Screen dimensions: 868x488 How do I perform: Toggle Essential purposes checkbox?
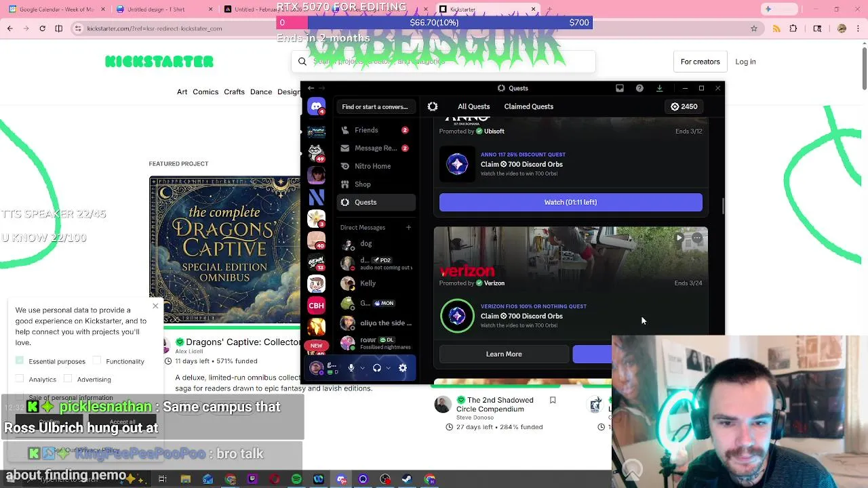pos(20,361)
